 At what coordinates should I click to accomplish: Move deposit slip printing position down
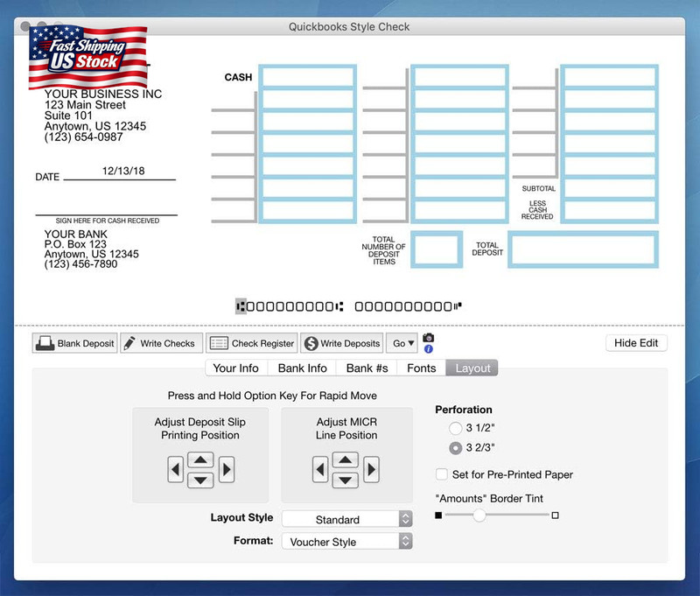click(x=200, y=480)
